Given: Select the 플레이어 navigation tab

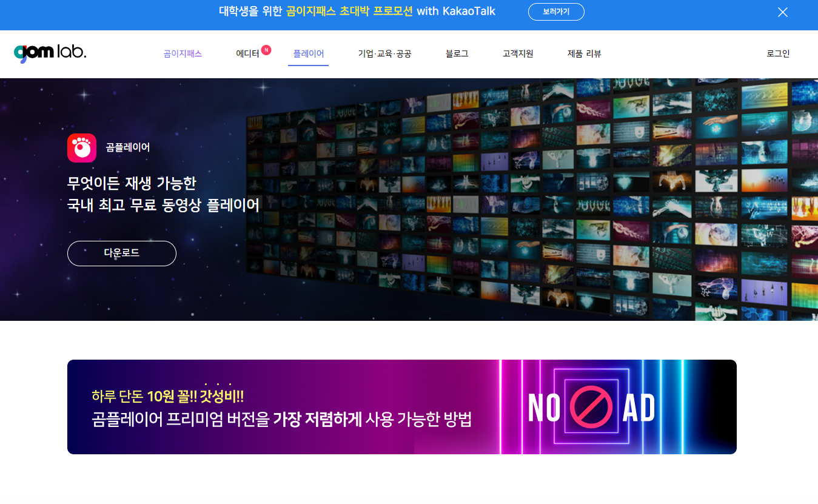Looking at the screenshot, I should point(308,53).
